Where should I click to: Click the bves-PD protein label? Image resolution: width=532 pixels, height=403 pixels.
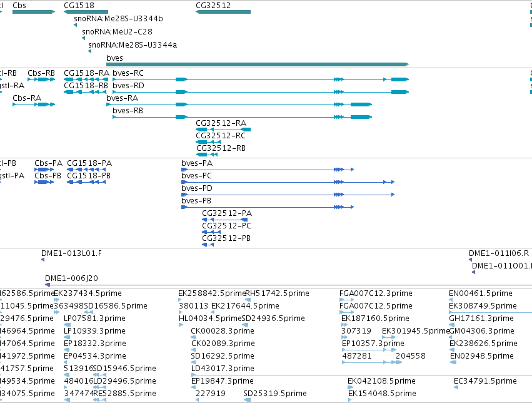pos(197,188)
